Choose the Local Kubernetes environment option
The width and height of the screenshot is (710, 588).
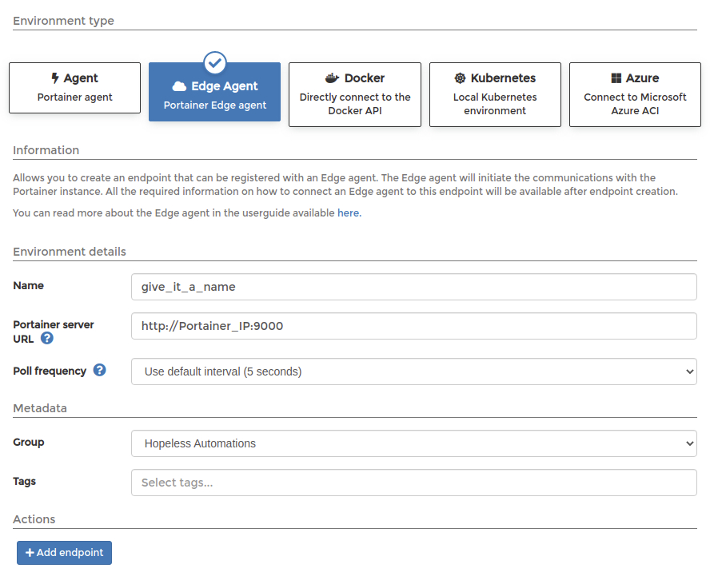pyautogui.click(x=495, y=94)
